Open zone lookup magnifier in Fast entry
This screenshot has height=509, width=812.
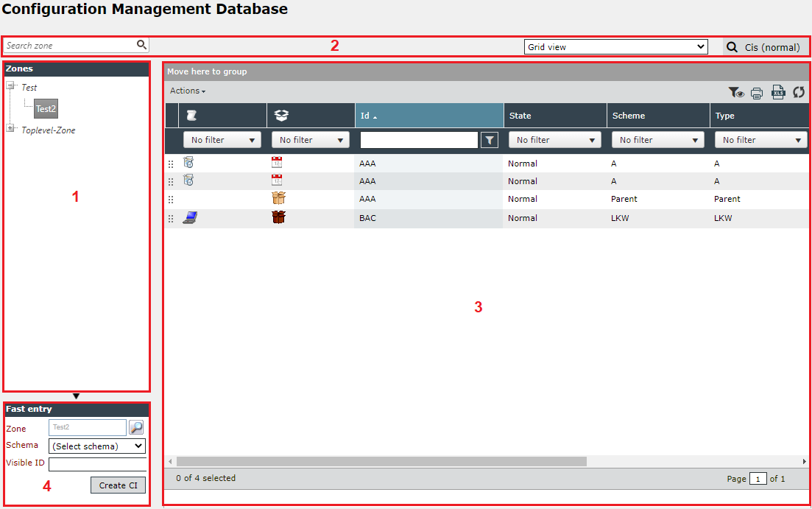[x=136, y=428]
